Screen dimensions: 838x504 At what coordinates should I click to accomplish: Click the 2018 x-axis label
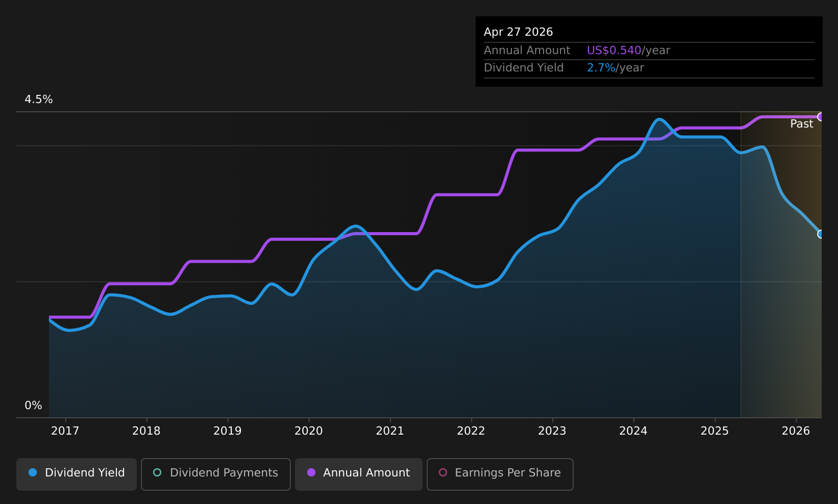point(146,431)
